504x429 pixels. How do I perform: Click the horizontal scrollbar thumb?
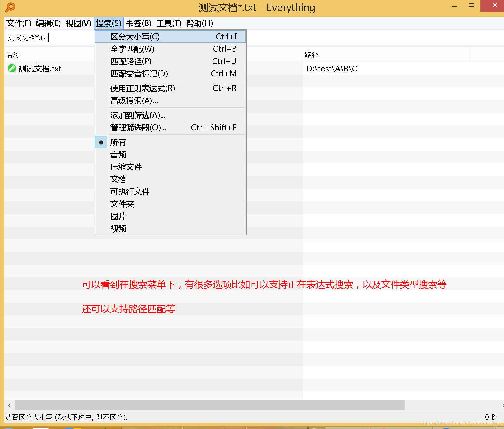210,405
